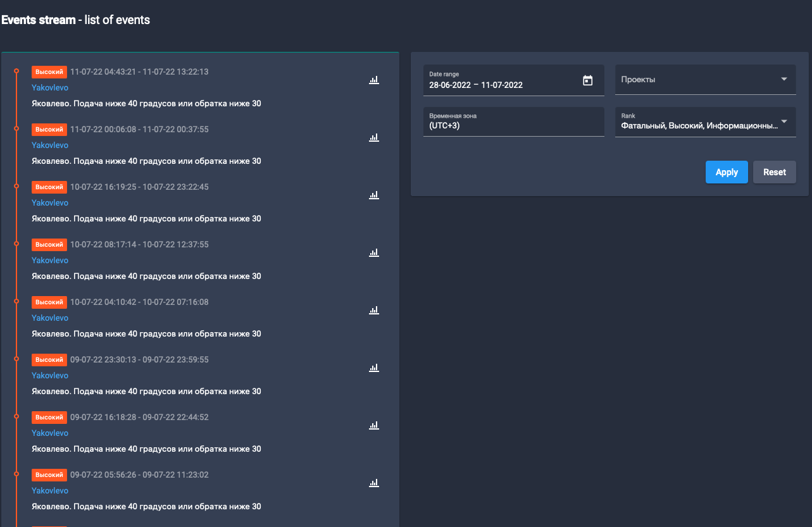This screenshot has height=527, width=812.
Task: Open chart for event 11-07-22 00:06:08
Action: tap(373, 137)
